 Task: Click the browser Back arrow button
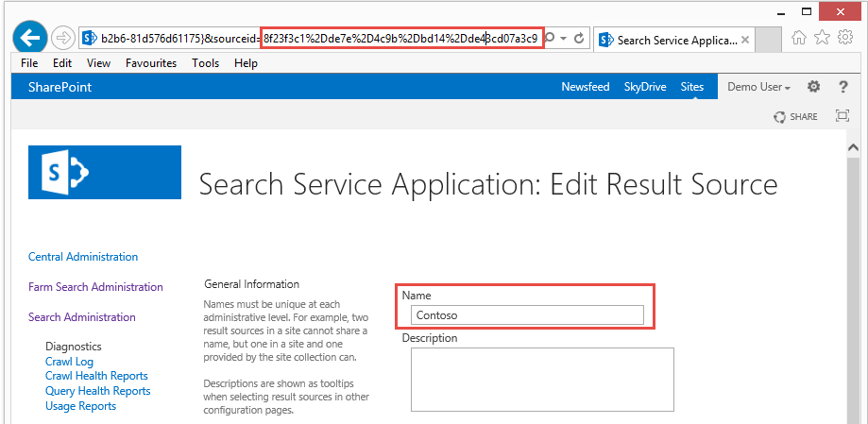[31, 38]
